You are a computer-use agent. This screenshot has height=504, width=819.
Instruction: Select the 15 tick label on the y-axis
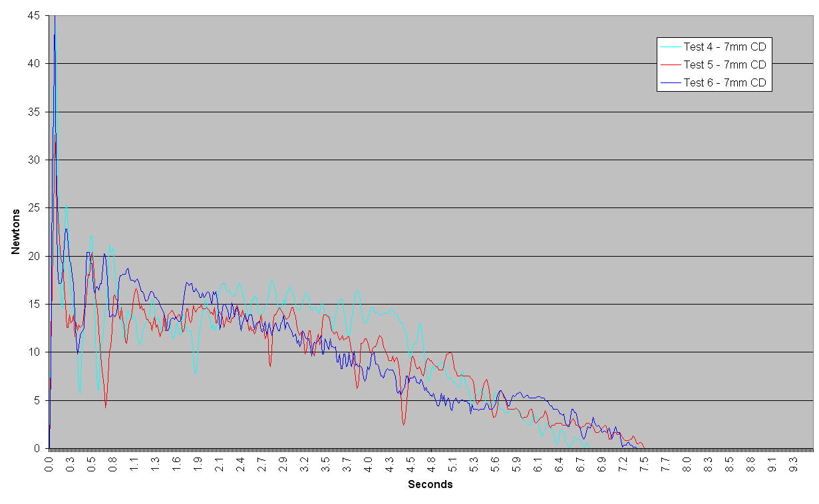(35, 304)
